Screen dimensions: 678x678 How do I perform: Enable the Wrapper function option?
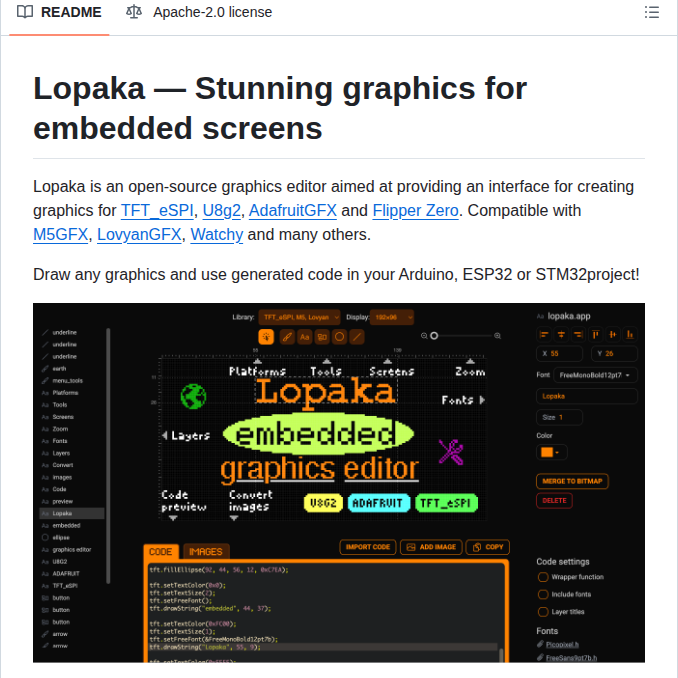pyautogui.click(x=543, y=578)
